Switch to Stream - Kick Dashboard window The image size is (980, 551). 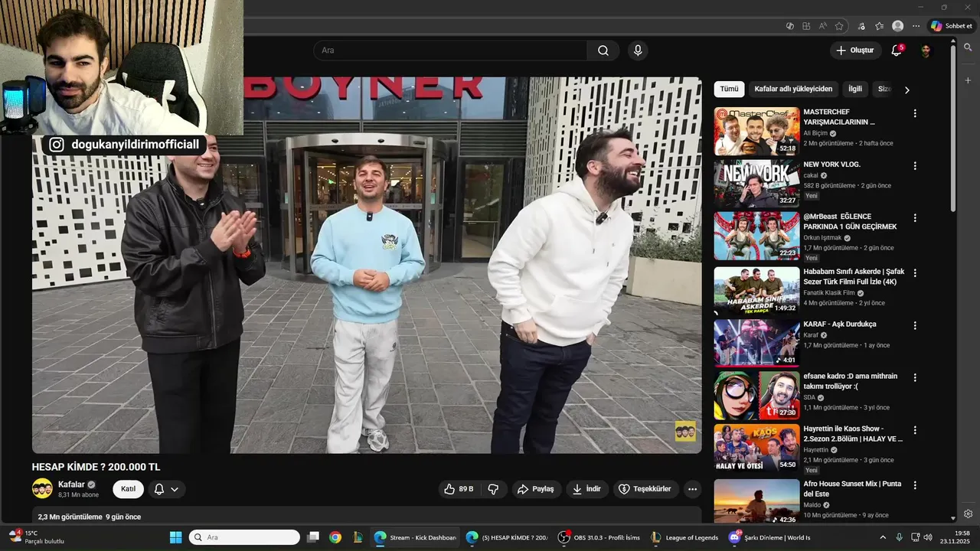pos(416,537)
